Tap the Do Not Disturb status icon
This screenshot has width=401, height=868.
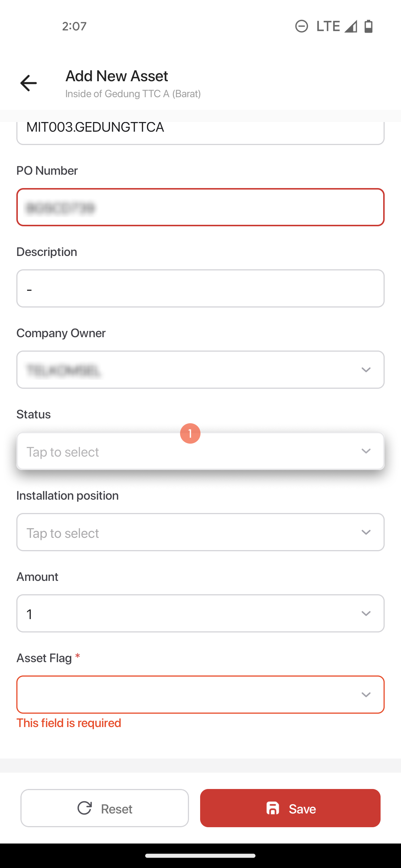point(301,26)
